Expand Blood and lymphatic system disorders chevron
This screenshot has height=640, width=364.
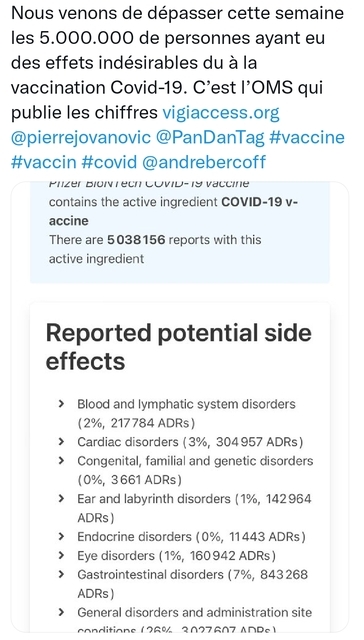(x=61, y=404)
